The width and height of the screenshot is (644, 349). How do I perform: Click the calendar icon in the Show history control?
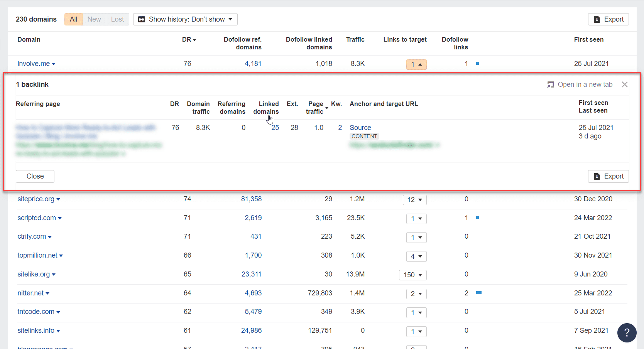point(141,19)
